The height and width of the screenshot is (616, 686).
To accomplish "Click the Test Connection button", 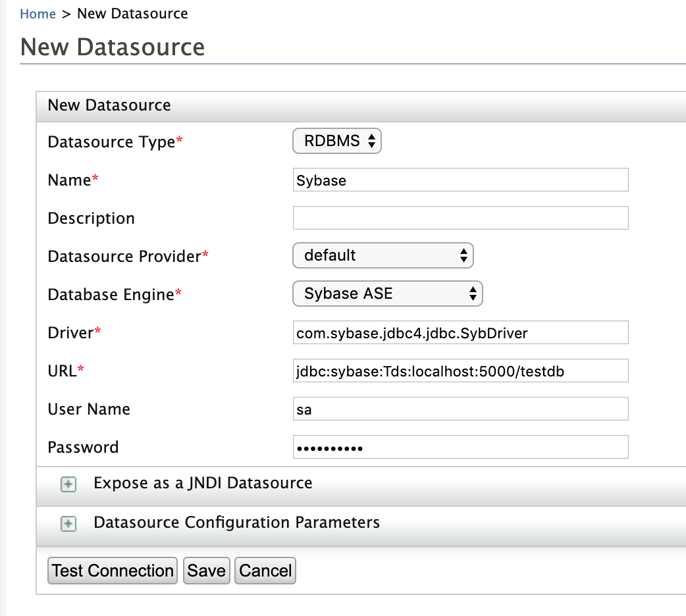I will click(113, 571).
